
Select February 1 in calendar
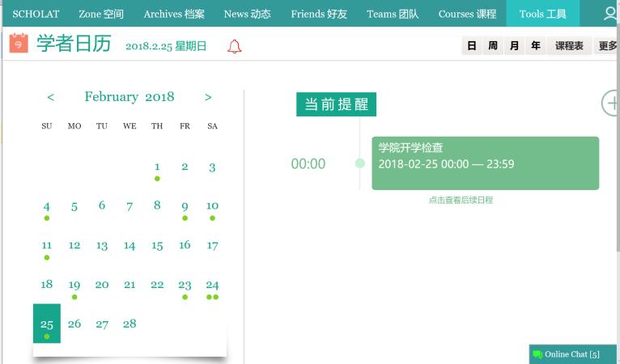[x=157, y=167]
